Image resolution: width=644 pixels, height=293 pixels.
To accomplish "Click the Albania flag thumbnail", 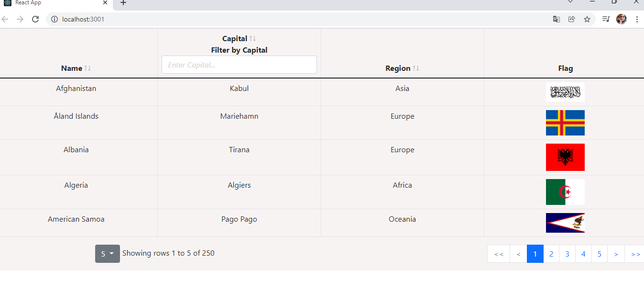I will (x=565, y=157).
